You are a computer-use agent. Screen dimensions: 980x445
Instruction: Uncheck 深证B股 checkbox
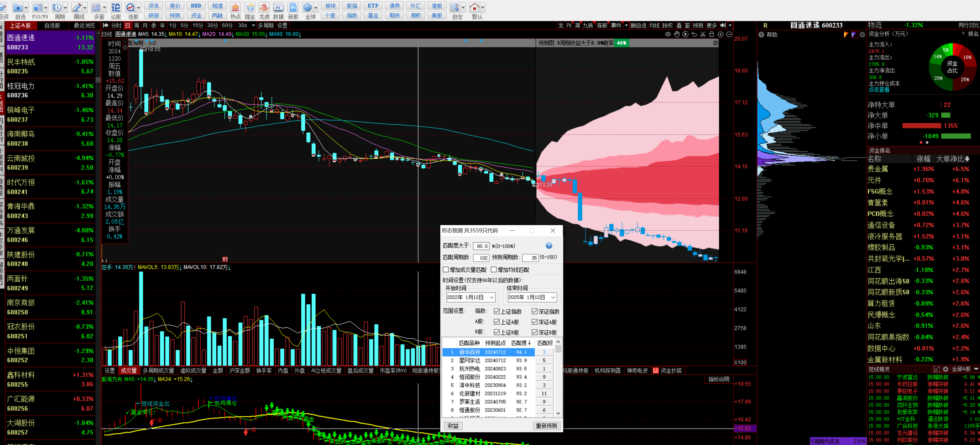534,332
